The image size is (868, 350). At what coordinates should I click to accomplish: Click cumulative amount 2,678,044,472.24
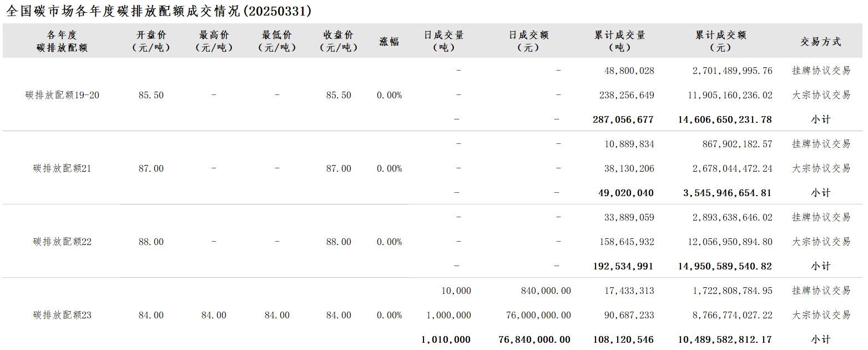click(x=733, y=168)
